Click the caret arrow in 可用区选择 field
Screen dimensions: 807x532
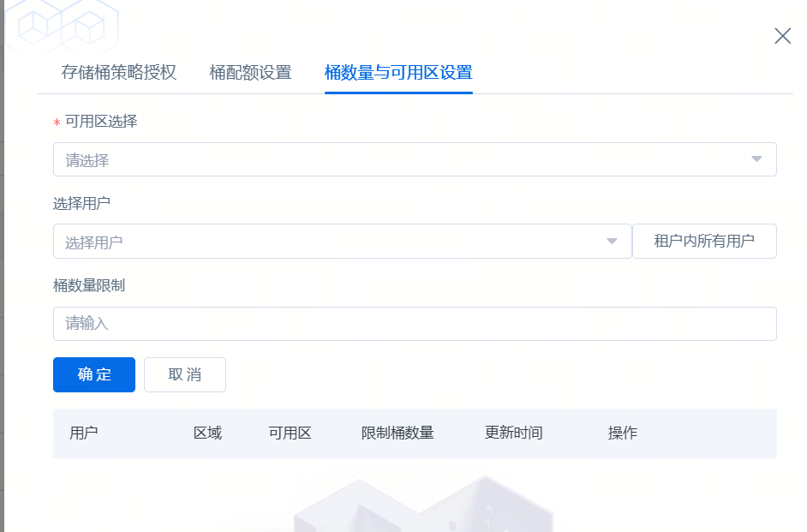coord(756,160)
